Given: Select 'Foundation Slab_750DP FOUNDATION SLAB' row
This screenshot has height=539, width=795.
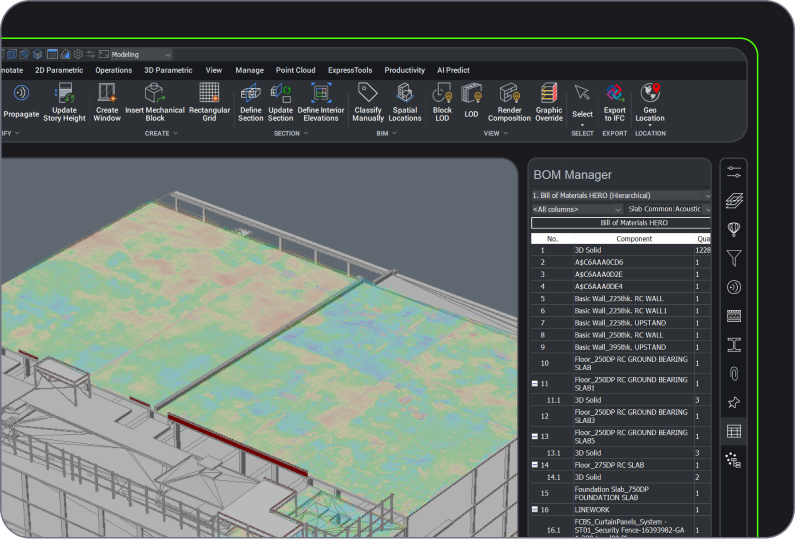Looking at the screenshot, I should coord(621,493).
